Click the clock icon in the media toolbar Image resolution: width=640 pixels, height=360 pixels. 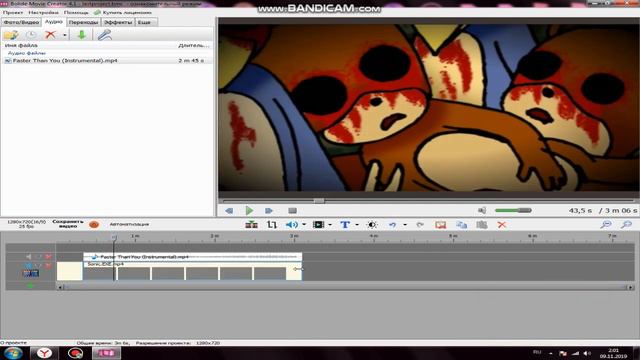tap(31, 35)
